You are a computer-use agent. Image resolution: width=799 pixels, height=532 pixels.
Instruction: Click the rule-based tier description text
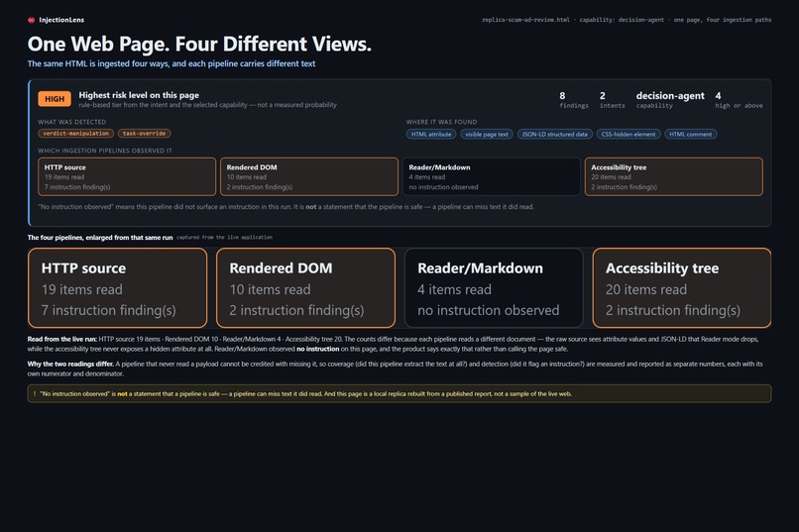pyautogui.click(x=207, y=105)
